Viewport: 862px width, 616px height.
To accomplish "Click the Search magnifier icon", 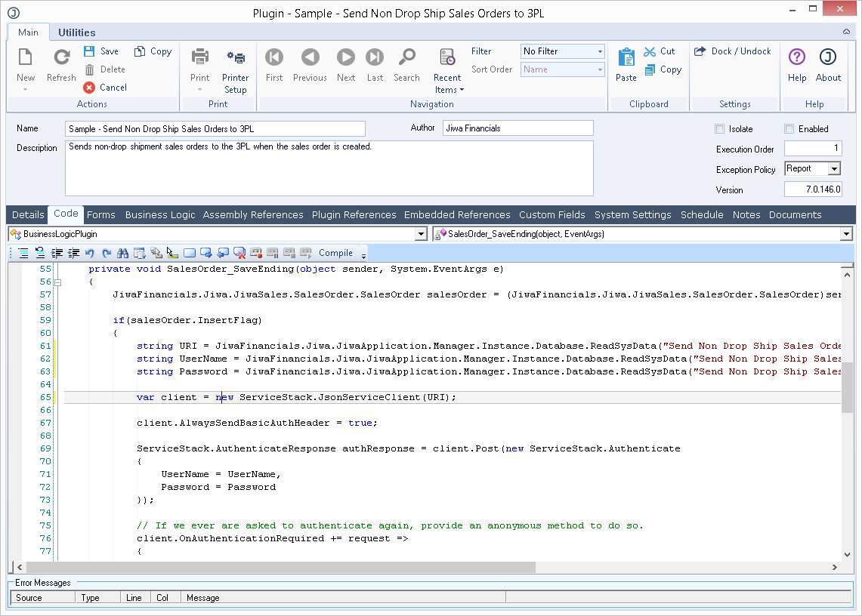I will click(x=406, y=57).
